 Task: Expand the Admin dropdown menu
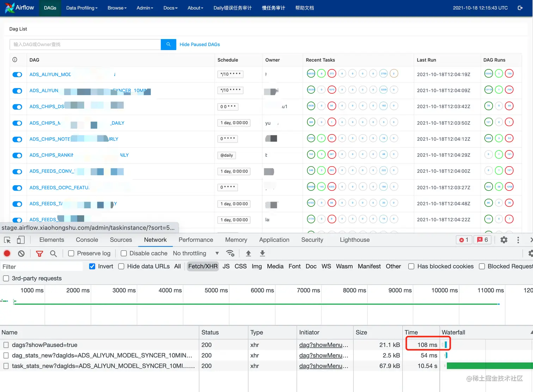(145, 8)
